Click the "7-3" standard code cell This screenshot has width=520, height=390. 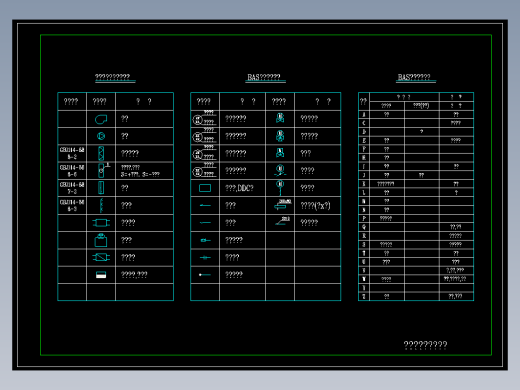click(x=72, y=192)
